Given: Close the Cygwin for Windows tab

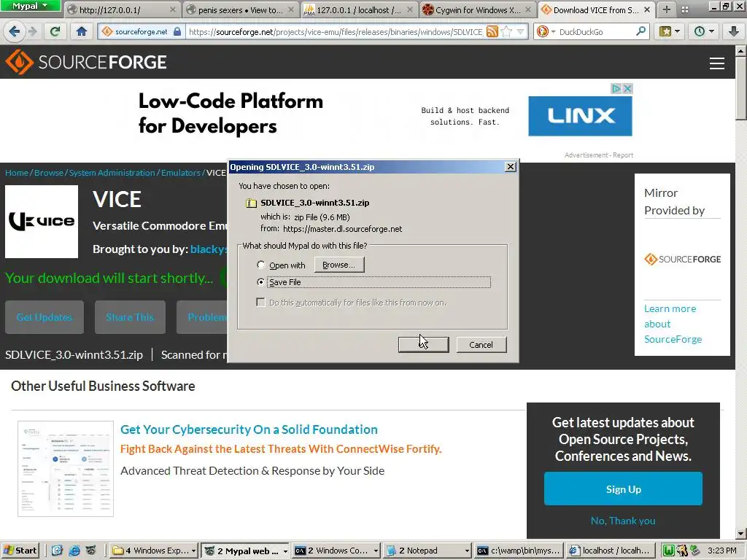Looking at the screenshot, I should click(528, 9).
